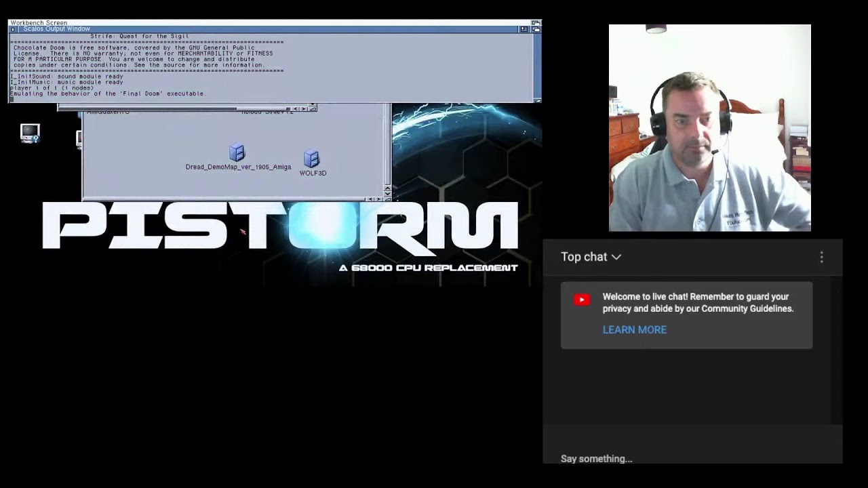Click the line 'I_InitMusic: music module ready'

click(x=67, y=82)
